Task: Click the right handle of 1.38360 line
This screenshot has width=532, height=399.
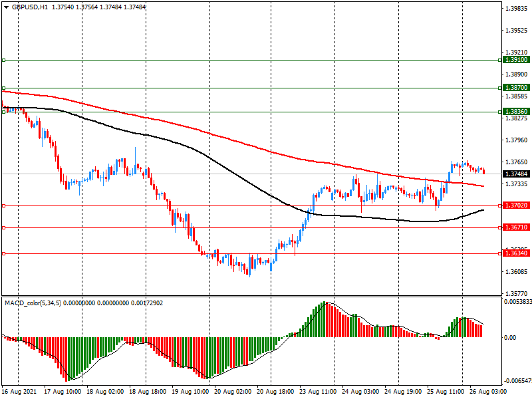Action: click(x=500, y=112)
